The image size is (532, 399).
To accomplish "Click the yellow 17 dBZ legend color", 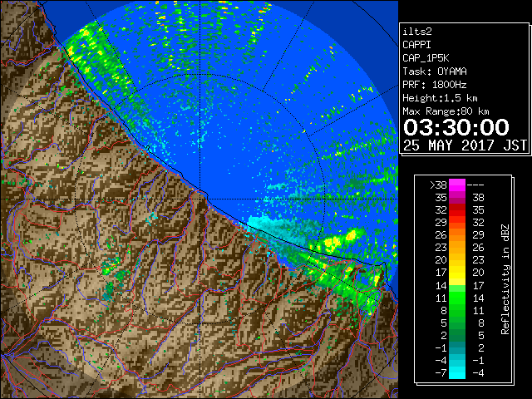I will tap(457, 273).
